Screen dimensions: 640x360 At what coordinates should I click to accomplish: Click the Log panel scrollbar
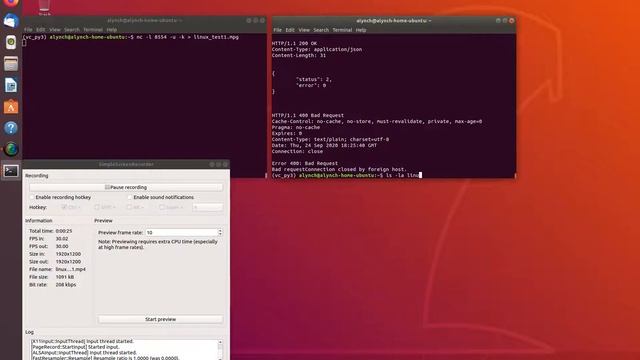point(220,349)
